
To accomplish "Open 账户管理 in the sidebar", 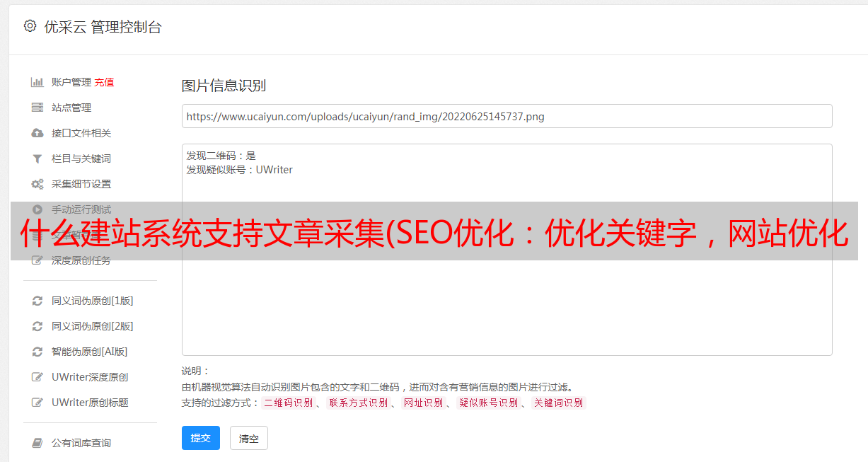I will (x=71, y=82).
